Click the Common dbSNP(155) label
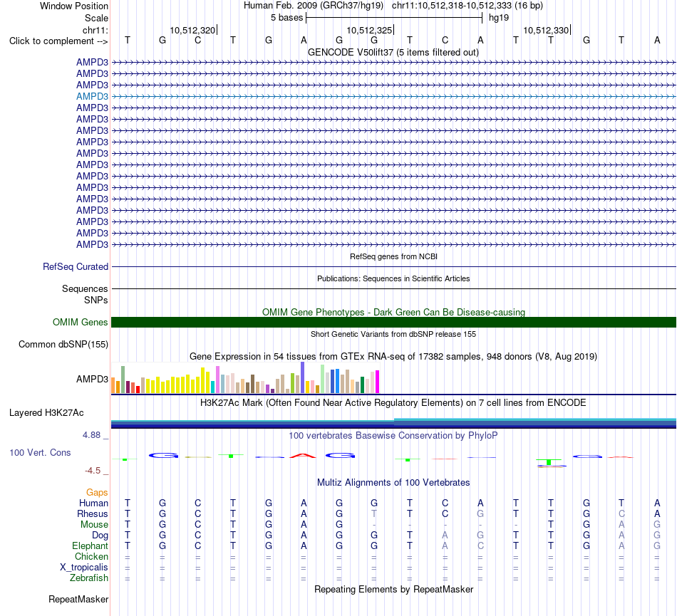 pos(63,344)
